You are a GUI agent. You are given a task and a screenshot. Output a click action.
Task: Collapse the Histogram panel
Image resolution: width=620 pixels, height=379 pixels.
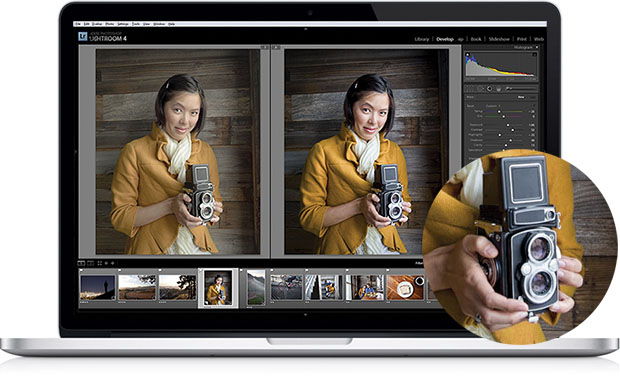(x=537, y=47)
